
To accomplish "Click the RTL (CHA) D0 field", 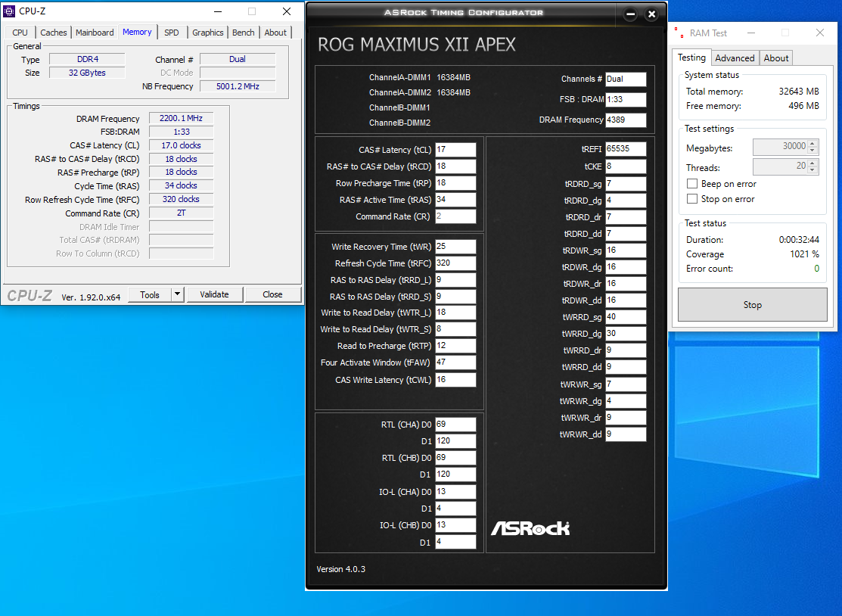I will [455, 424].
